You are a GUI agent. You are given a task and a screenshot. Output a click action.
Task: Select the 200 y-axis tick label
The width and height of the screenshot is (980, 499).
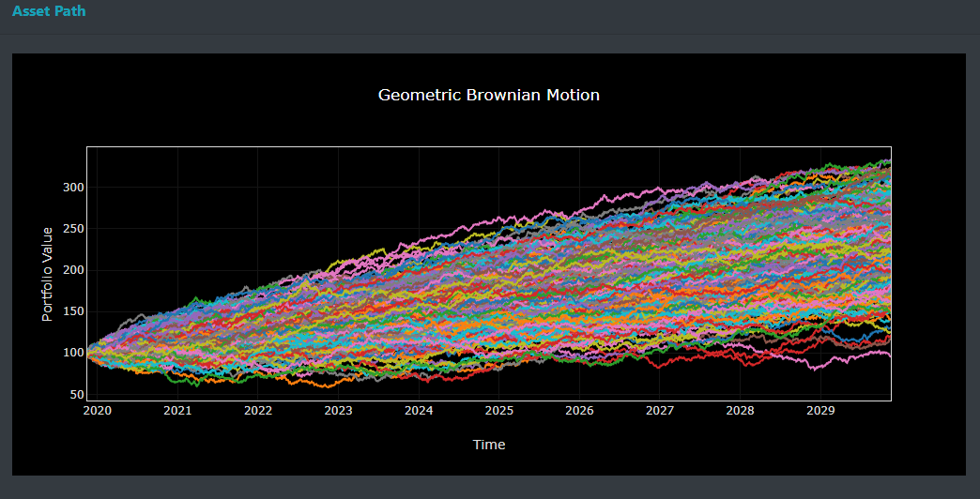(73, 270)
